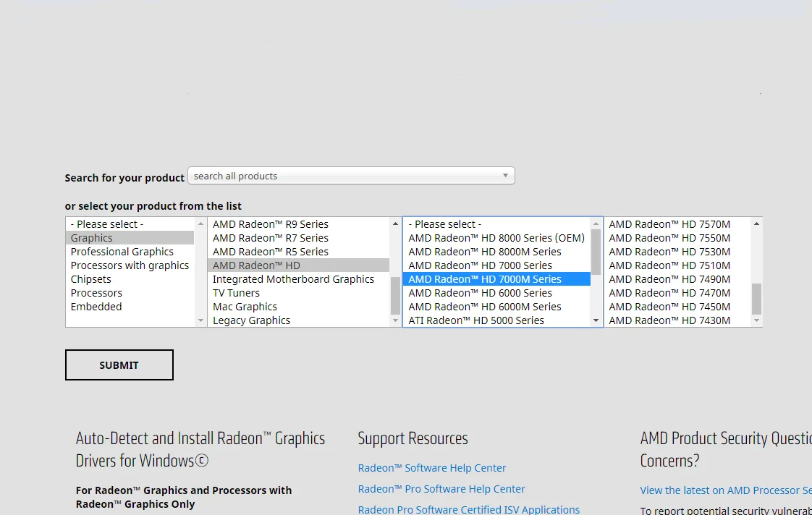
Task: Select '- Please select -' in first list
Action: point(130,224)
